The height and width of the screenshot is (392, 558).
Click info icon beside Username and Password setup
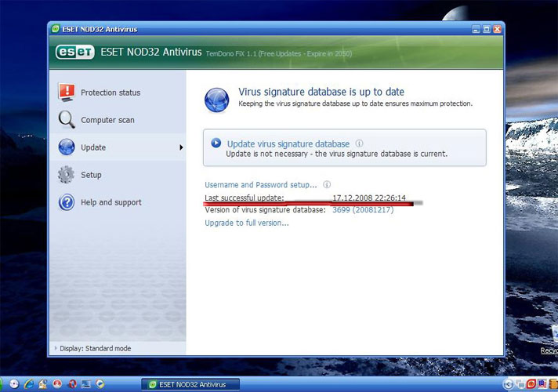point(327,185)
